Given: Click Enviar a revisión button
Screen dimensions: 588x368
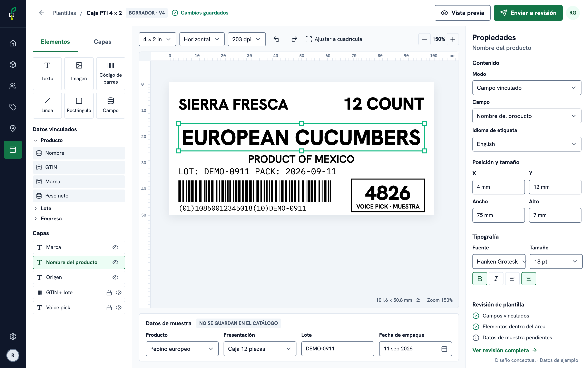Looking at the screenshot, I should coord(528,13).
